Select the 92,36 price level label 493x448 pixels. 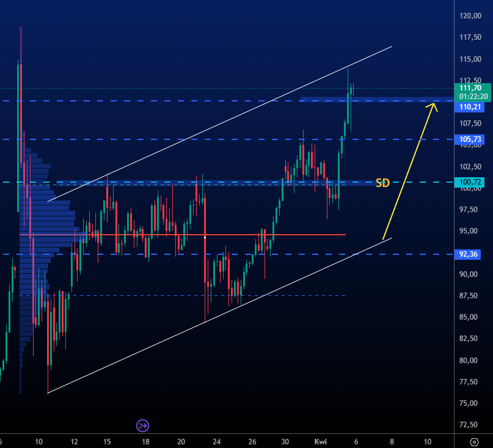coord(468,254)
